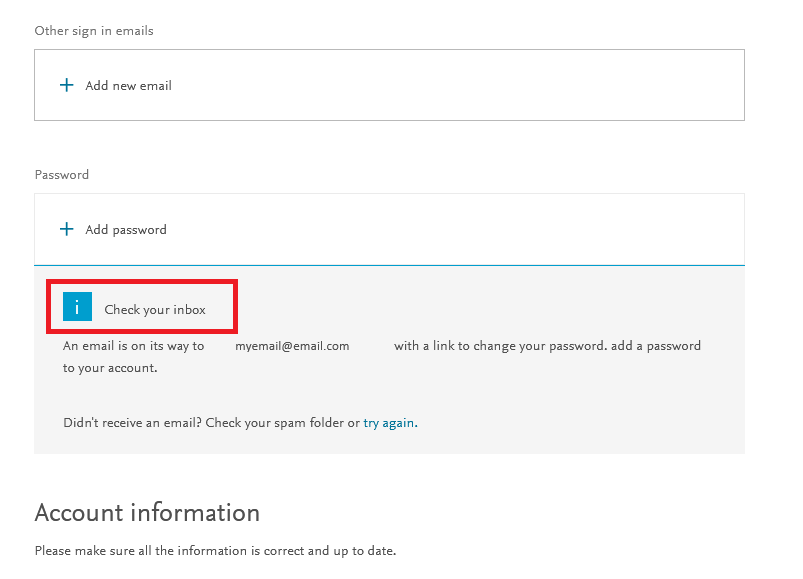Click the myemail@email.com address text
The height and width of the screenshot is (579, 803).
click(292, 346)
